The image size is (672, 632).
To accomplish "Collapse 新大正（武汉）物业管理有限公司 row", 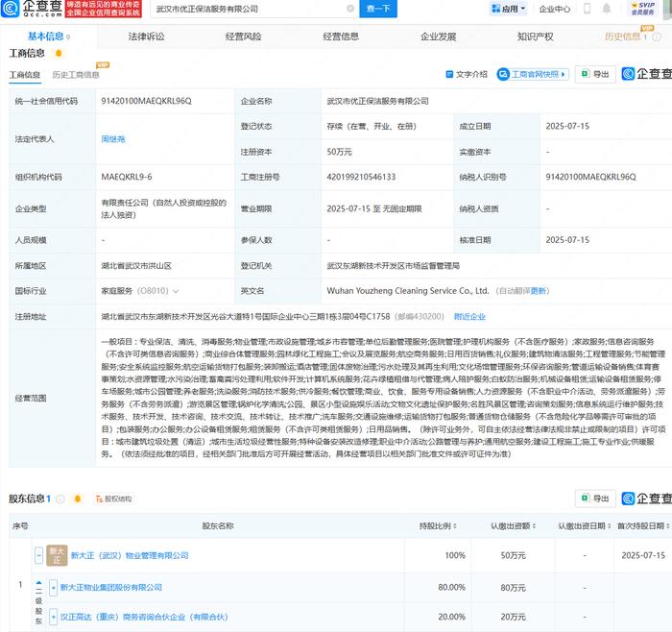I will point(39,556).
